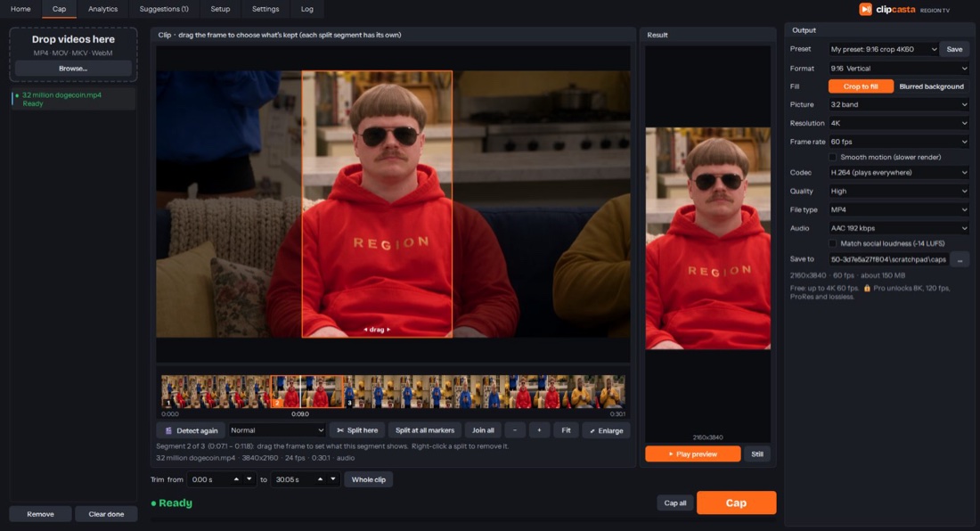The width and height of the screenshot is (980, 531).
Task: Select Crop to fill mode
Action: [861, 86]
